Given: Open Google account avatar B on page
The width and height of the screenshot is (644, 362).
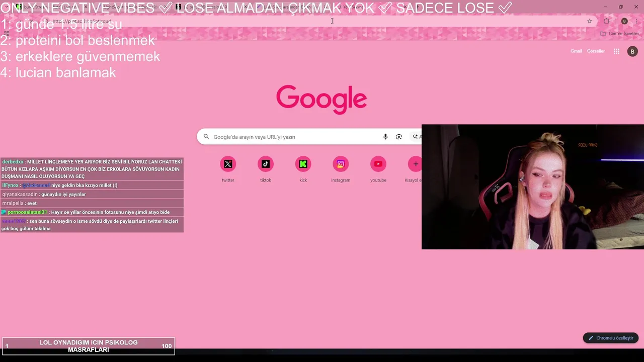Looking at the screenshot, I should [x=632, y=51].
